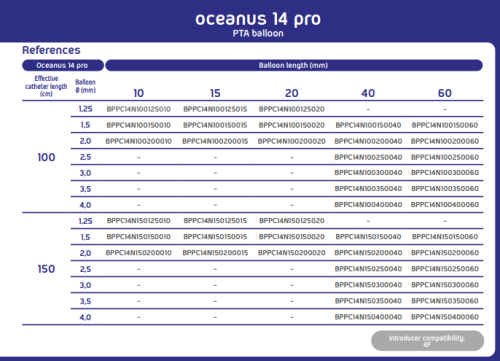Click the oceanus 14 pro title

tap(258, 19)
